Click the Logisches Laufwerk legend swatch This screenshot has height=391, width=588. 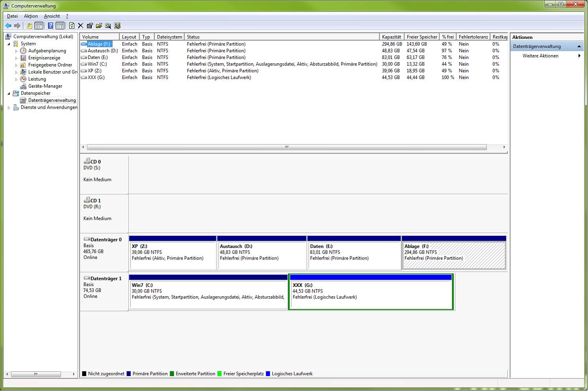(268, 374)
